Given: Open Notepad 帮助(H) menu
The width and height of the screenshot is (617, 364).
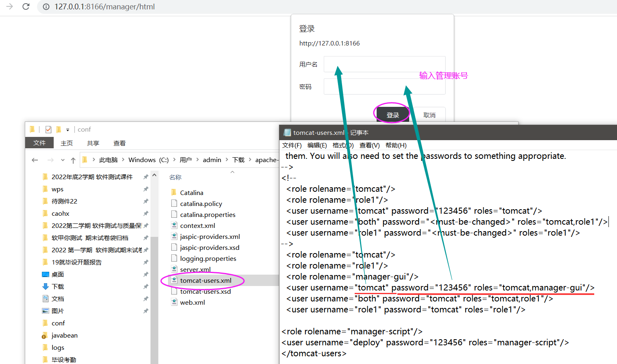Looking at the screenshot, I should [x=396, y=145].
